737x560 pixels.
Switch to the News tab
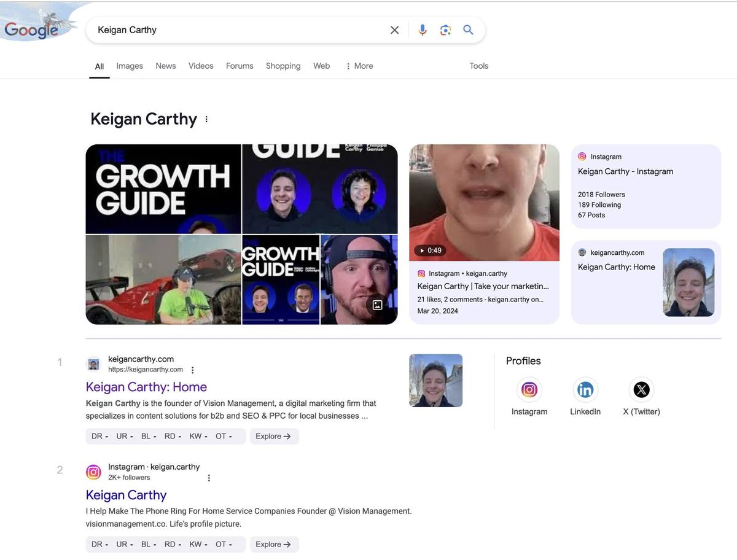click(166, 66)
